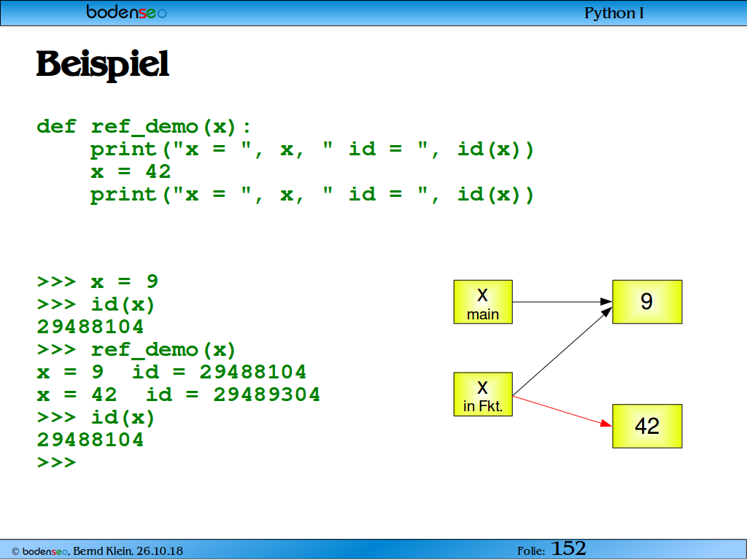Click the yellow "X in Fkt." box
The height and width of the screenshot is (560, 747).
tap(483, 394)
